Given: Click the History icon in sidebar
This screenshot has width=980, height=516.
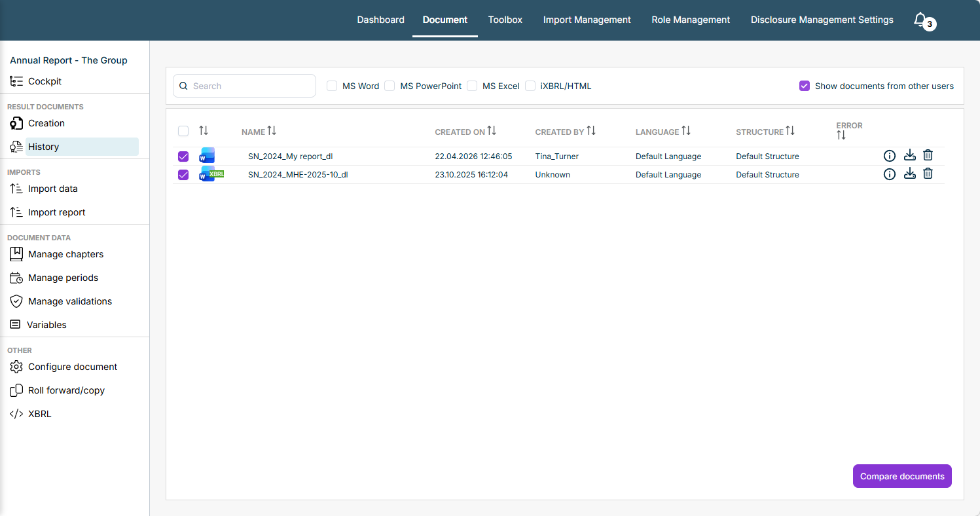Looking at the screenshot, I should coord(16,147).
